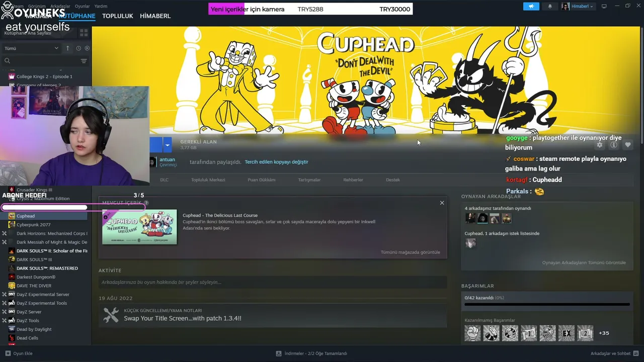
Task: Select DARK SOULS: REMASTERED in library
Action: coord(47,268)
